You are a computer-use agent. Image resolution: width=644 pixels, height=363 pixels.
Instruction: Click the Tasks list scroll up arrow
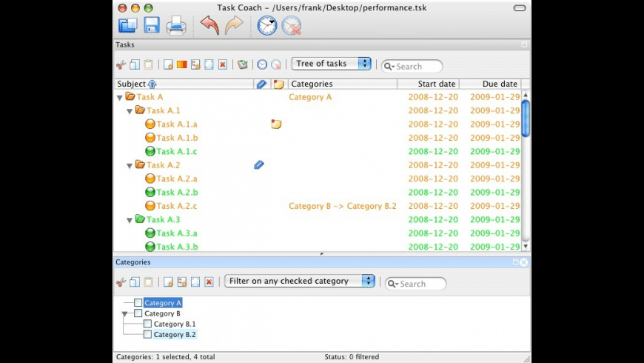526,95
